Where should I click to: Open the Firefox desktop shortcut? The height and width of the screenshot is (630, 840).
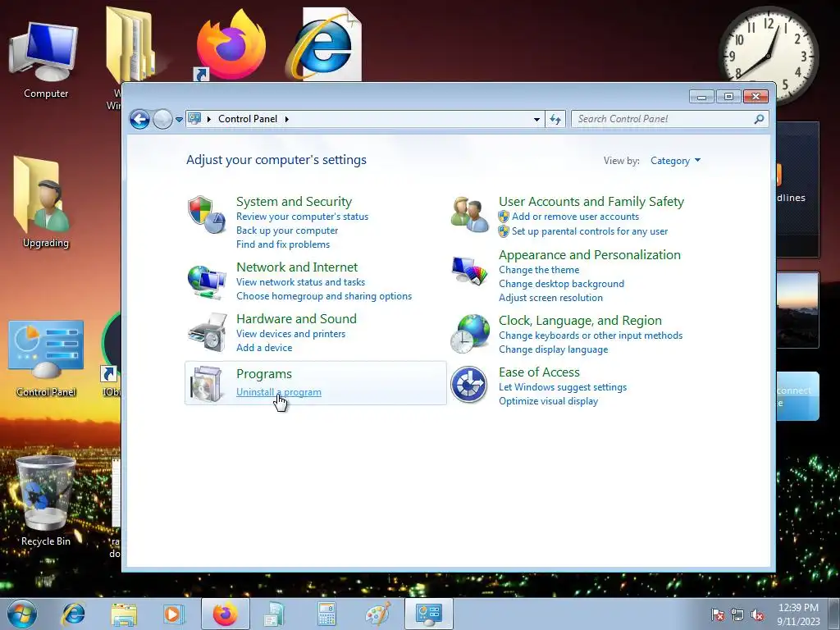230,46
